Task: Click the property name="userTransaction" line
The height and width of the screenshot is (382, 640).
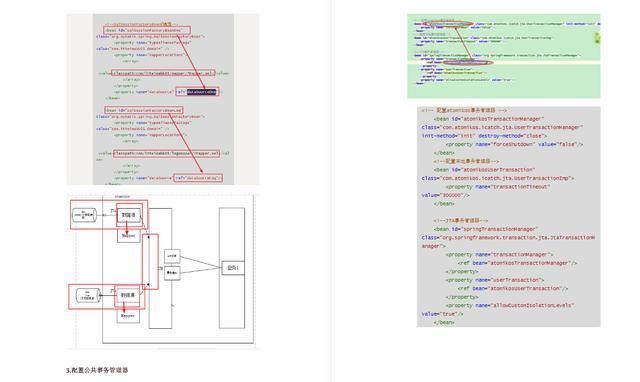Action: pyautogui.click(x=495, y=280)
